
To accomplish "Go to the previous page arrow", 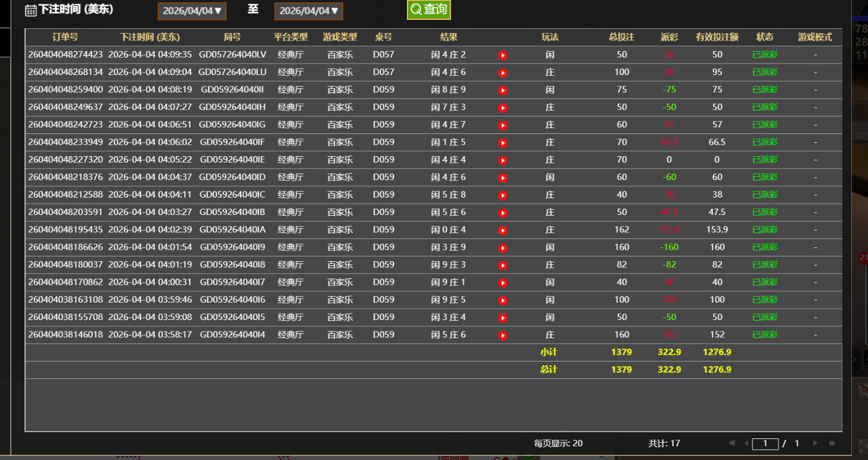I will tap(746, 443).
